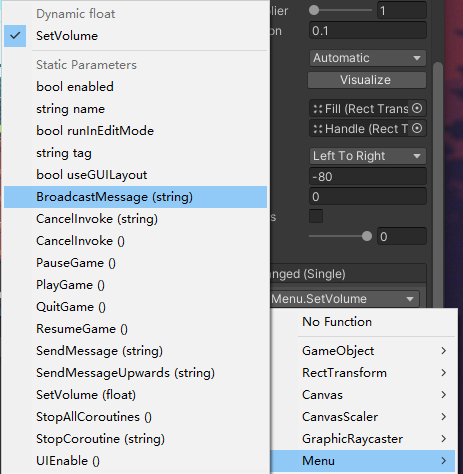Choose No Function in component menu
The image size is (463, 474).
(x=363, y=322)
